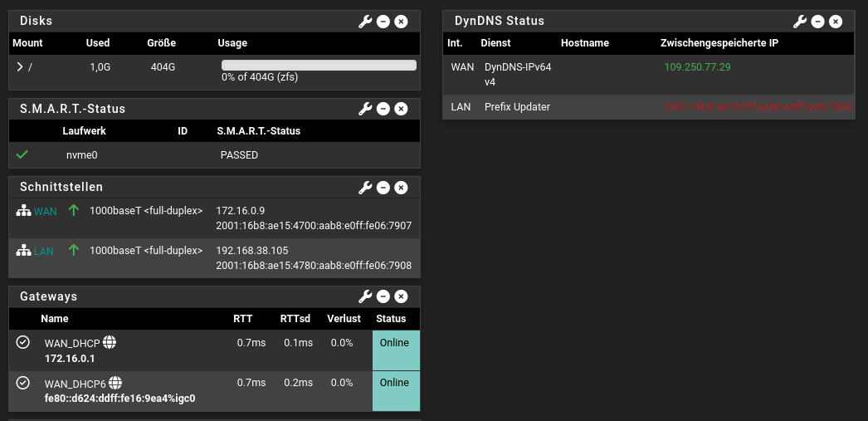The image size is (868, 421).
Task: Close the DynDNS Status widget
Action: 836,22
